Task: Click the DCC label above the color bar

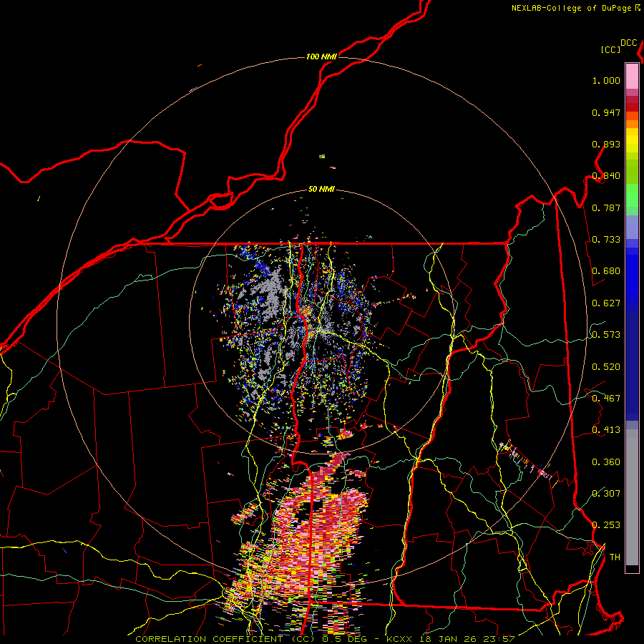Action: (628, 43)
